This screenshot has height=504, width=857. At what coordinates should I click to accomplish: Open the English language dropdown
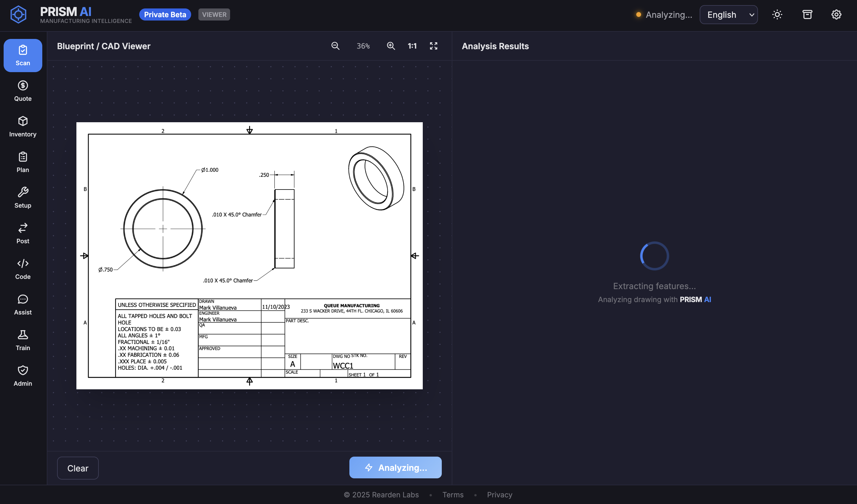tap(728, 14)
